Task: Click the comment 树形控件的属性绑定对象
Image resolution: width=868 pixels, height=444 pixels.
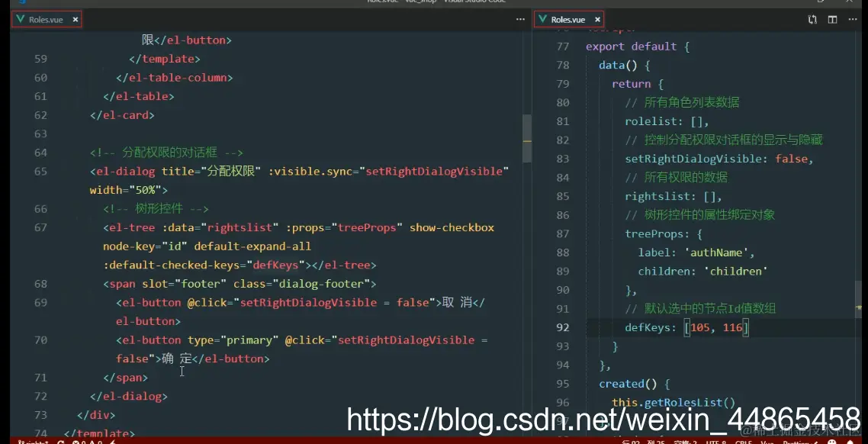Action: pos(699,215)
